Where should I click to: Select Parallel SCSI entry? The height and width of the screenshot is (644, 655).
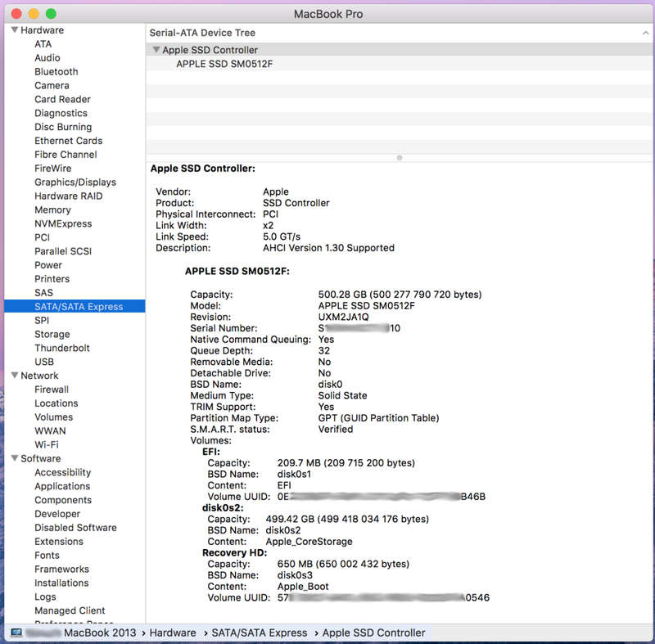[63, 251]
